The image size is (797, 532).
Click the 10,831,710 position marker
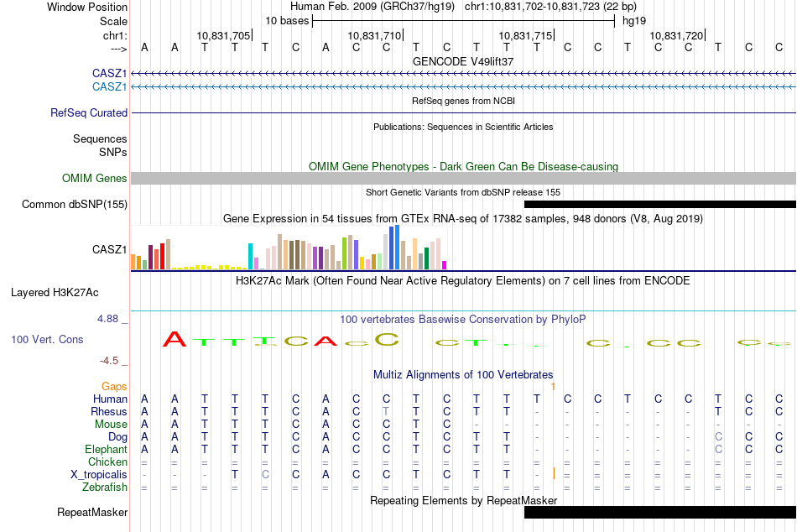[x=375, y=35]
